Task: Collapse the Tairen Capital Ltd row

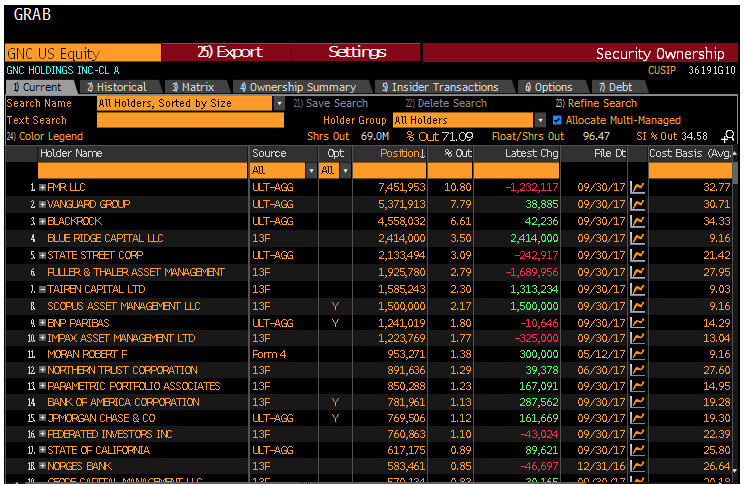Action: pos(43,289)
